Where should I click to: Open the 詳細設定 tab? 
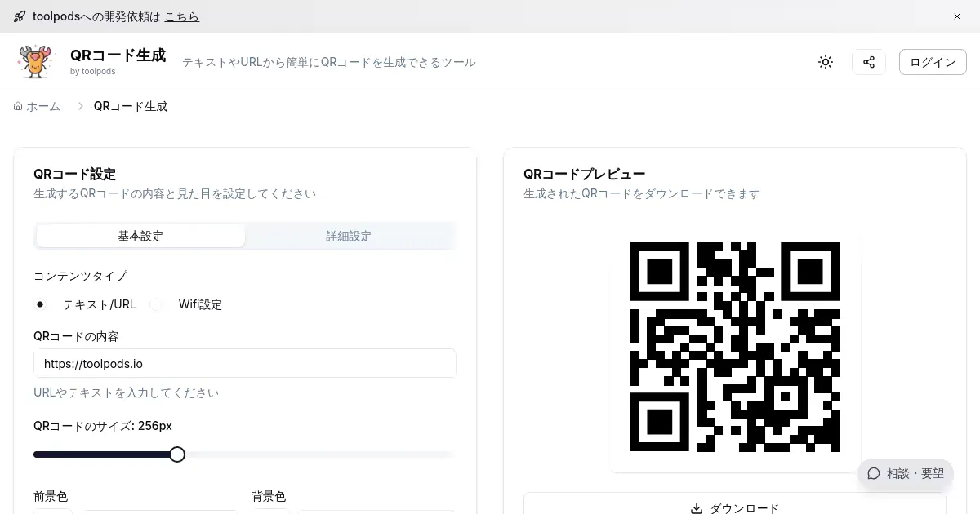coord(349,236)
